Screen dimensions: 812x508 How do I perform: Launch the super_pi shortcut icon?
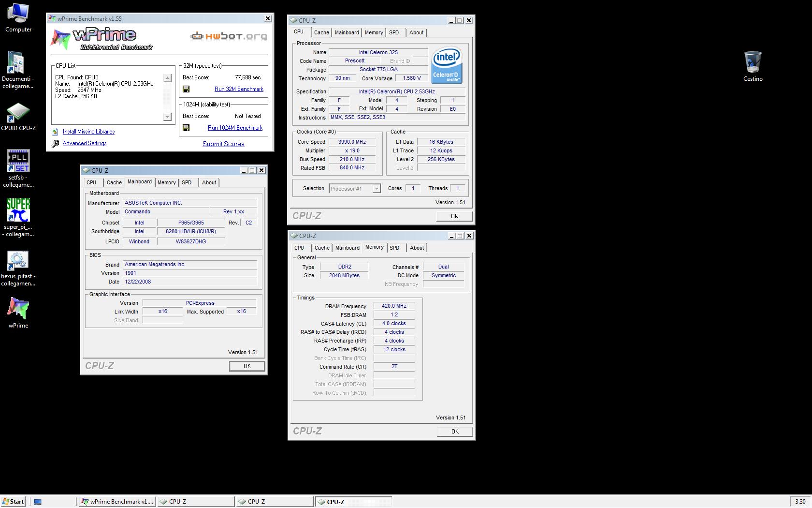[18, 218]
